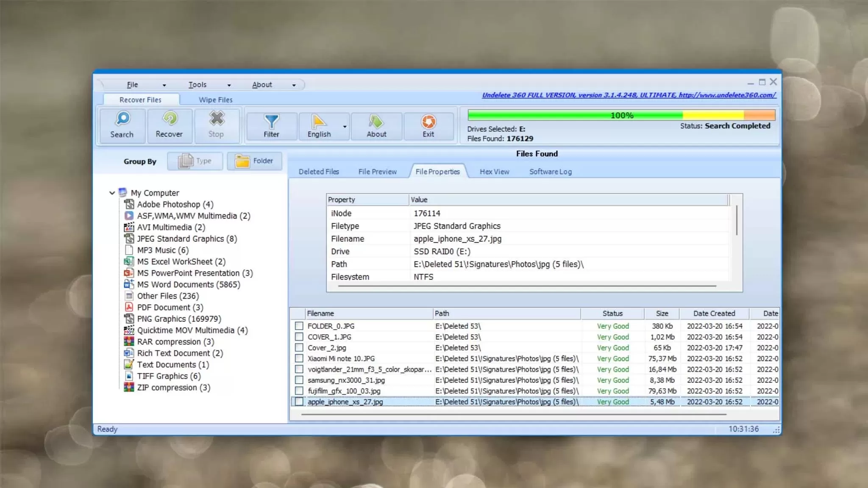
Task: Select PNG Graphics category in tree
Action: pos(178,319)
